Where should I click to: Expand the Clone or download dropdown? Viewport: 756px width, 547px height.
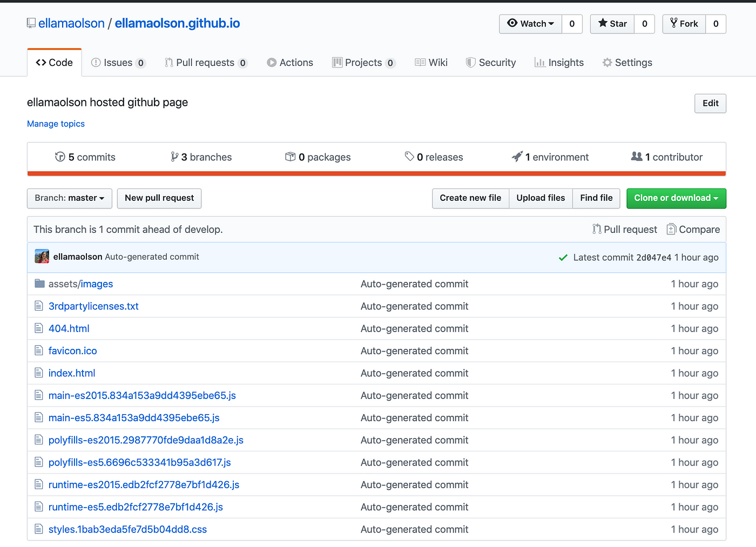[676, 198]
